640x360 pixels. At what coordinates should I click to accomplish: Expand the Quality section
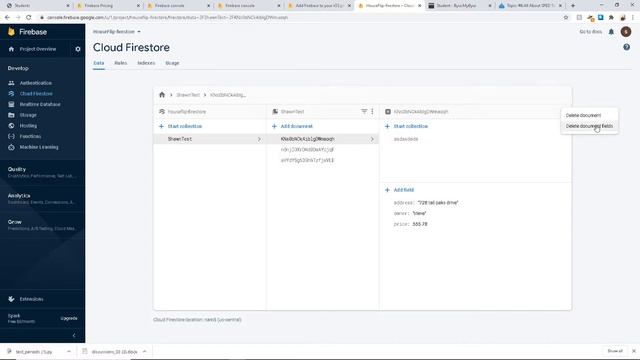[x=42, y=172]
